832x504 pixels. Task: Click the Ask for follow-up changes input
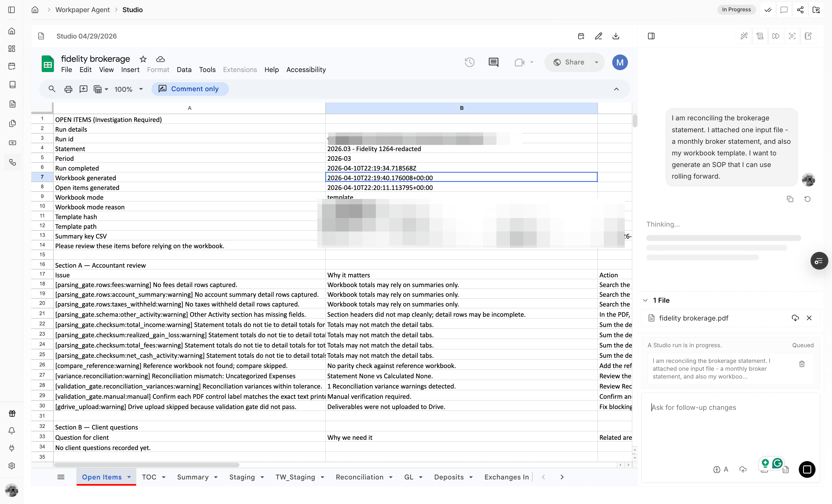(730, 407)
